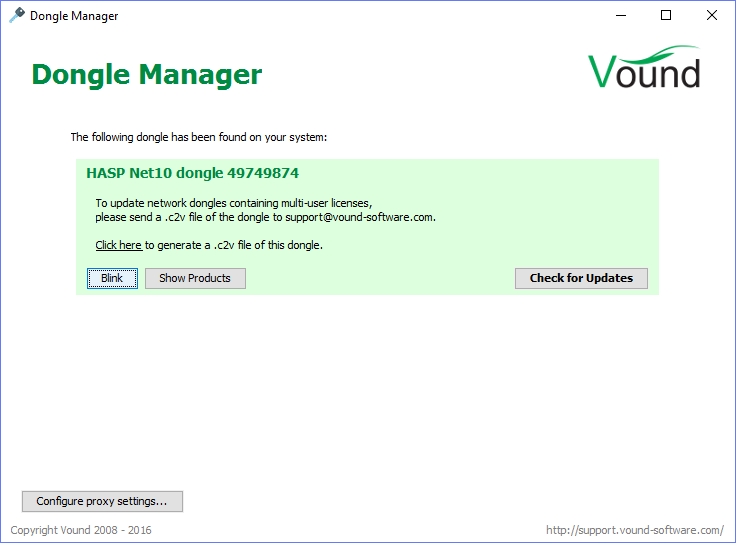The width and height of the screenshot is (736, 543).
Task: Maximize the Dongle Manager window
Action: coord(666,16)
